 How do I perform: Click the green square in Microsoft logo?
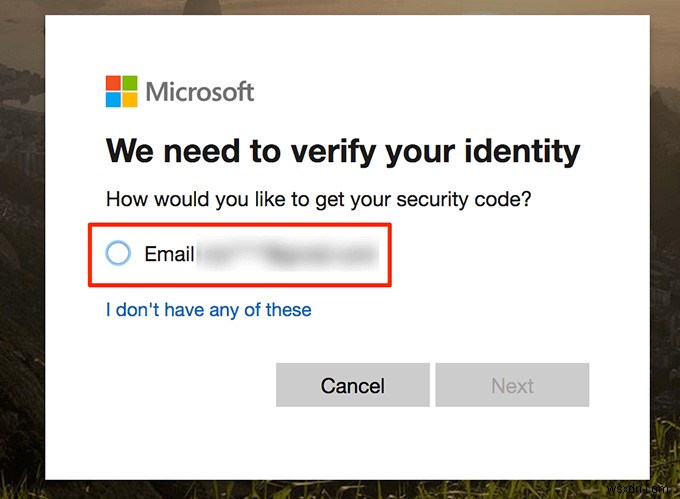pos(129,84)
